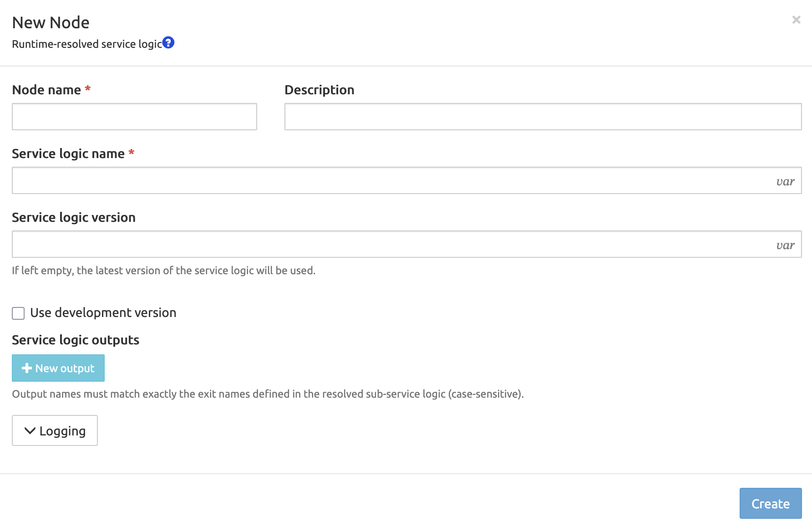The image size is (812, 532).
Task: Click the Service logic outputs heading
Action: click(76, 340)
